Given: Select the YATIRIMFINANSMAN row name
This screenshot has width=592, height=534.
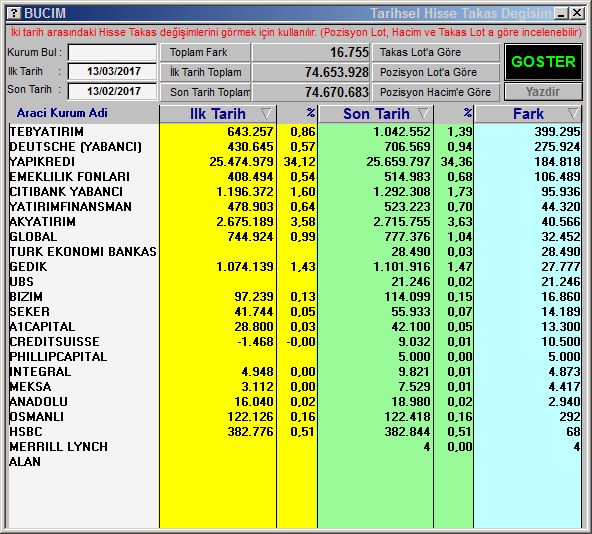Looking at the screenshot, I should tap(71, 207).
